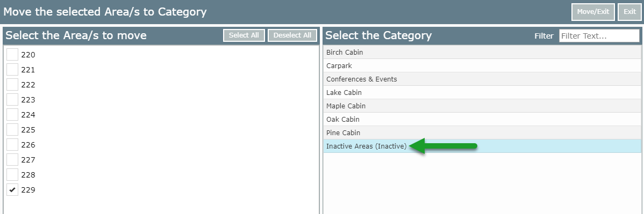
Task: Tick the checkbox for area 228
Action: [x=12, y=175]
